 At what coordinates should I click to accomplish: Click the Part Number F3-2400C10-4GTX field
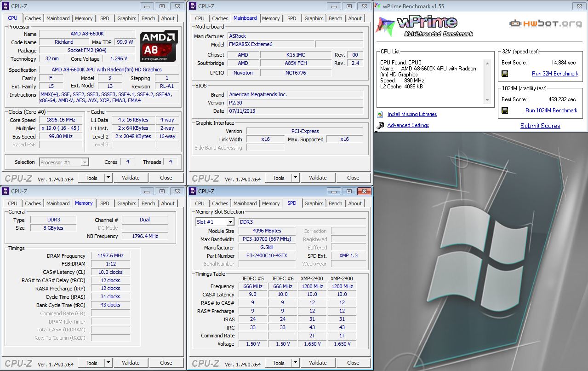[268, 256]
